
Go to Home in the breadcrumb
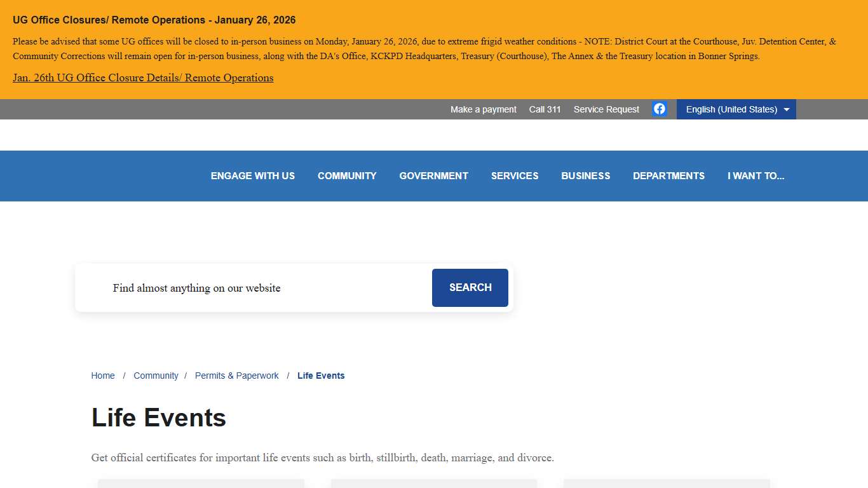(103, 376)
